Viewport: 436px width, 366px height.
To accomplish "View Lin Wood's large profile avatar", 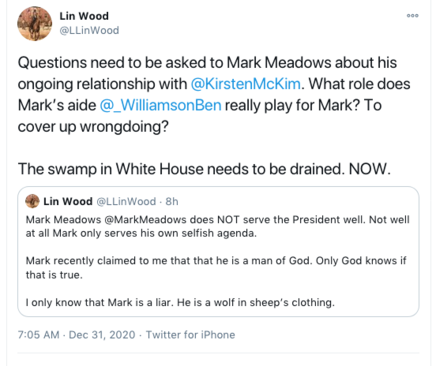I will coord(35,24).
